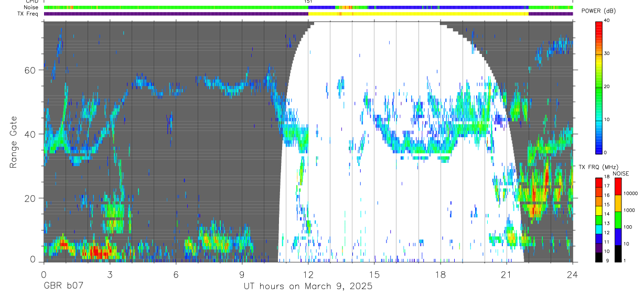The height and width of the screenshot is (297, 644).
Task: Click the POWER (dB) color bar title
Action: tap(598, 11)
